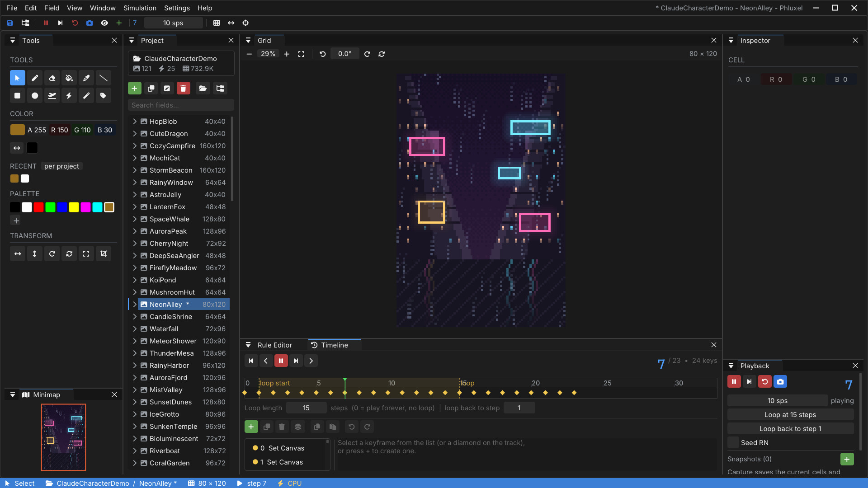Viewport: 868px width, 488px height.
Task: Open the Inspector panel dropdown menu
Action: pyautogui.click(x=731, y=41)
